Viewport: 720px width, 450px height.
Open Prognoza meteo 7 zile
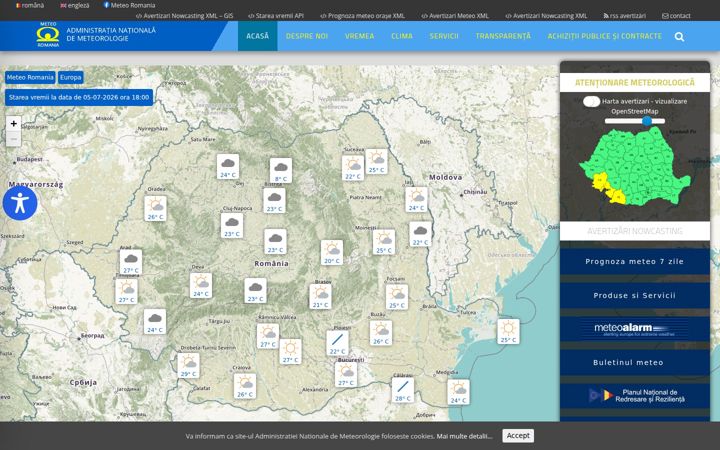coord(635,262)
